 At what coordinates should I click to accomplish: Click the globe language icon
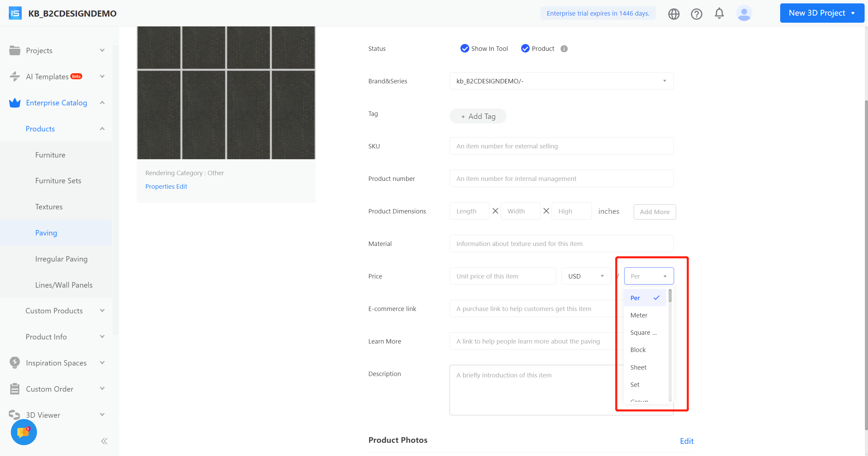673,14
